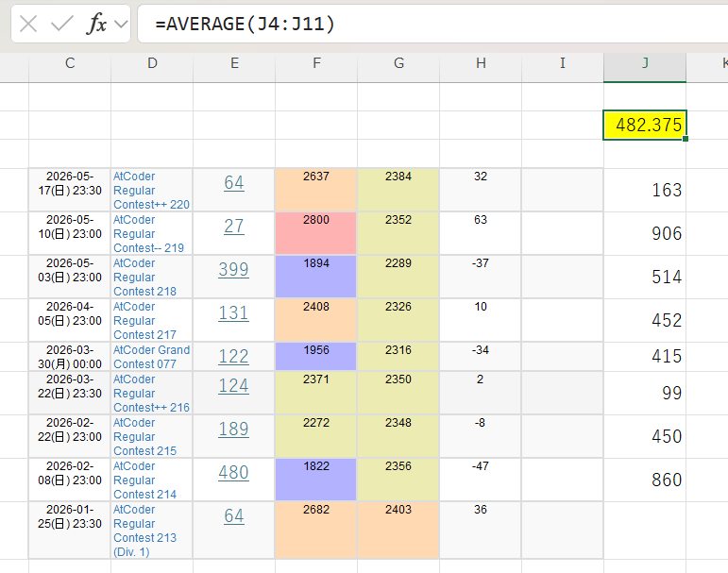The width and height of the screenshot is (728, 573).
Task: Follow the rank link 27
Action: tap(233, 227)
